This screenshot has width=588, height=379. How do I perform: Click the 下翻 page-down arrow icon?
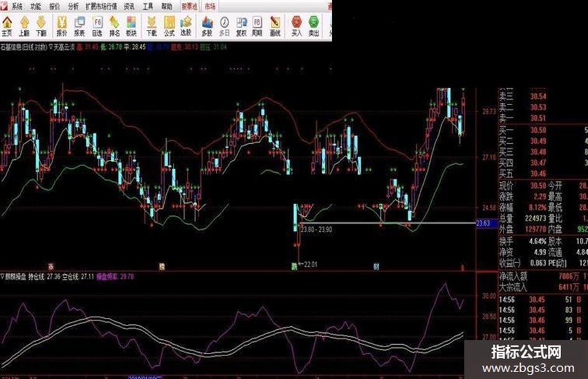pyautogui.click(x=41, y=26)
